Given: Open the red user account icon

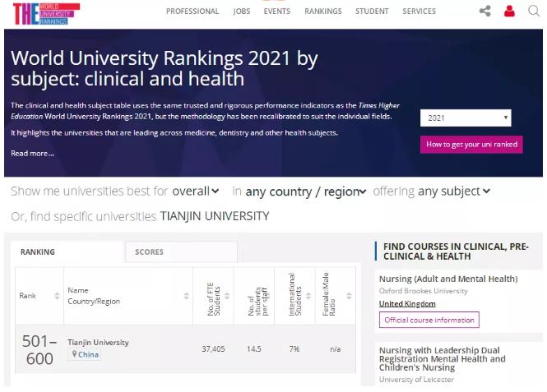Looking at the screenshot, I should 509,11.
